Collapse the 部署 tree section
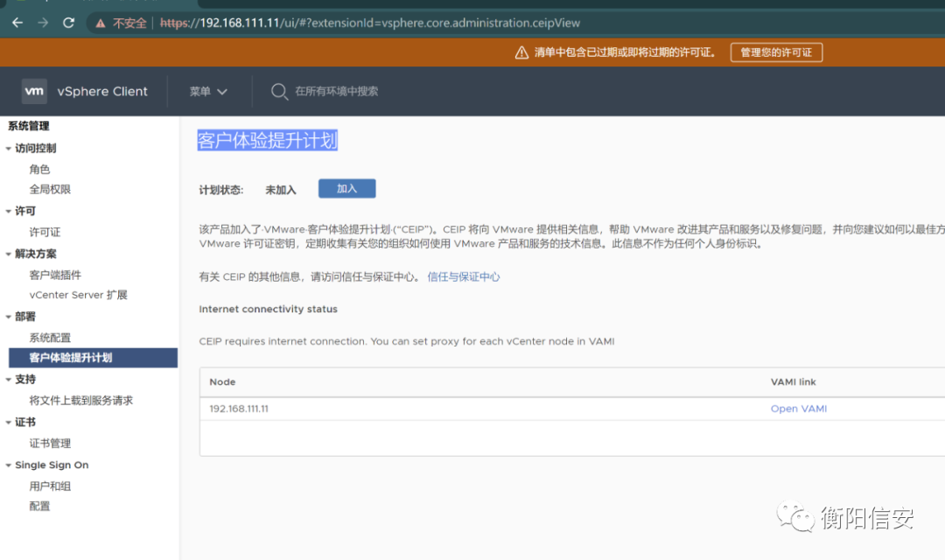945x560 pixels. (x=9, y=317)
